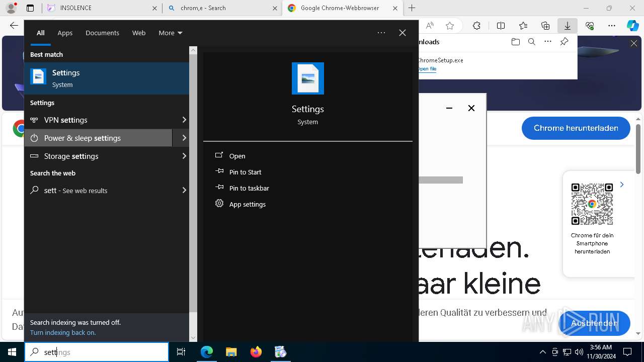Click Open in the Settings preview pane
This screenshot has height=362, width=644.
(x=237, y=156)
